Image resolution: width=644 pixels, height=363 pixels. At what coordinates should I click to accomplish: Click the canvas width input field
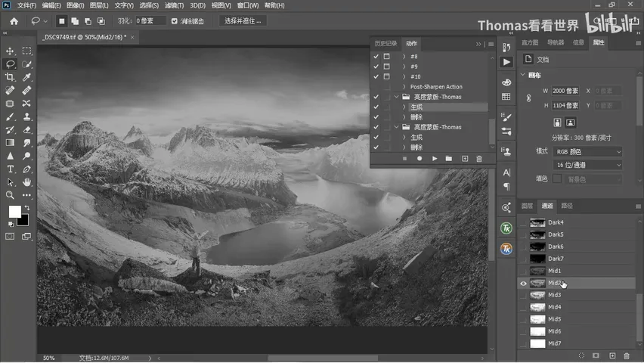[x=565, y=91]
